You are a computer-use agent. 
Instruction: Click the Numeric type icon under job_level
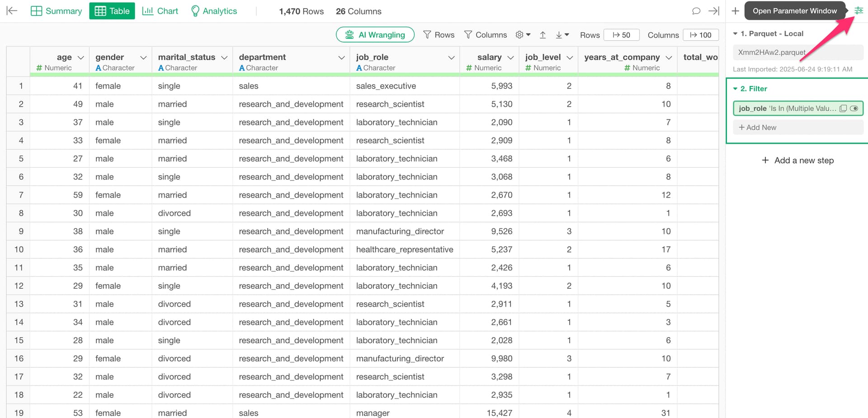pyautogui.click(x=528, y=68)
